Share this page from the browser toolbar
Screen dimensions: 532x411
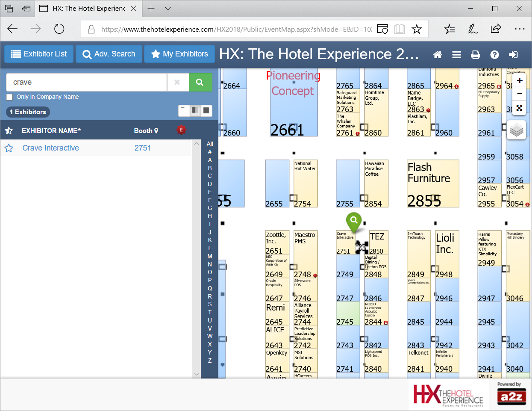tap(496, 29)
